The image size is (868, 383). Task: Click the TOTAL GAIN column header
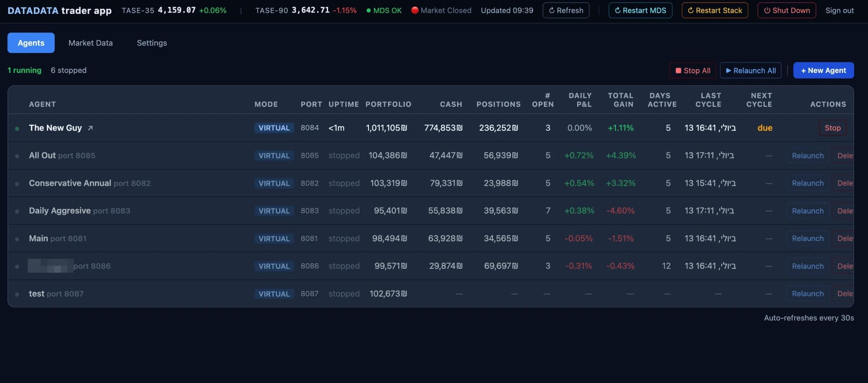(x=620, y=100)
